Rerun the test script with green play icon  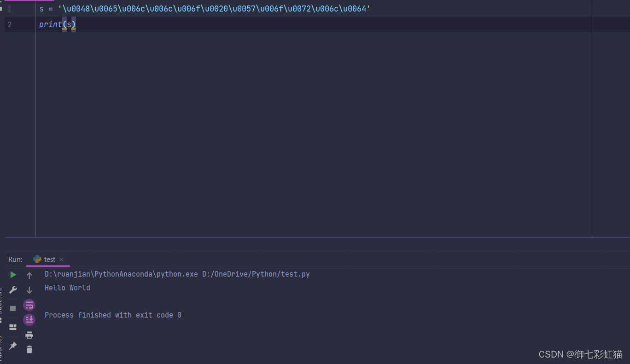coord(13,275)
